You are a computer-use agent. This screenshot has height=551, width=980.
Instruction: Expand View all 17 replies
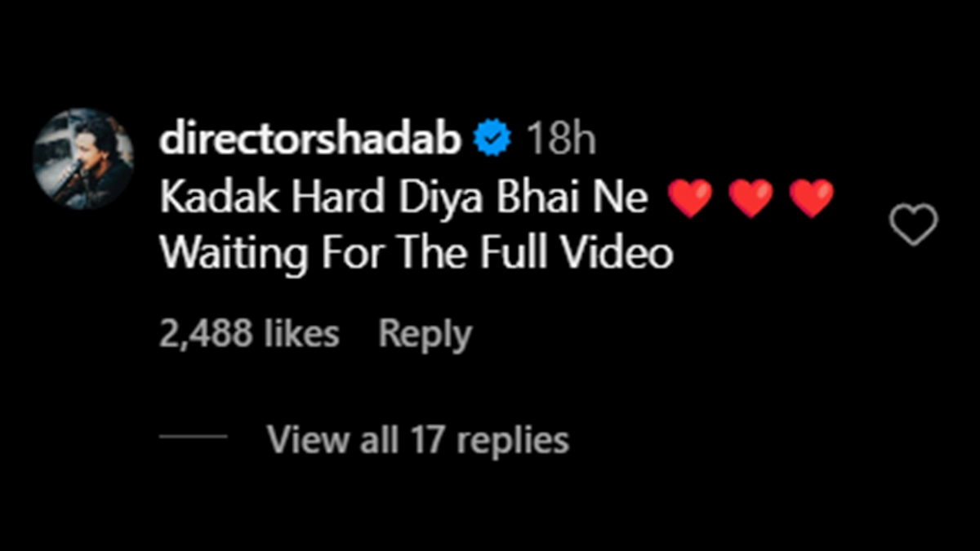417,440
